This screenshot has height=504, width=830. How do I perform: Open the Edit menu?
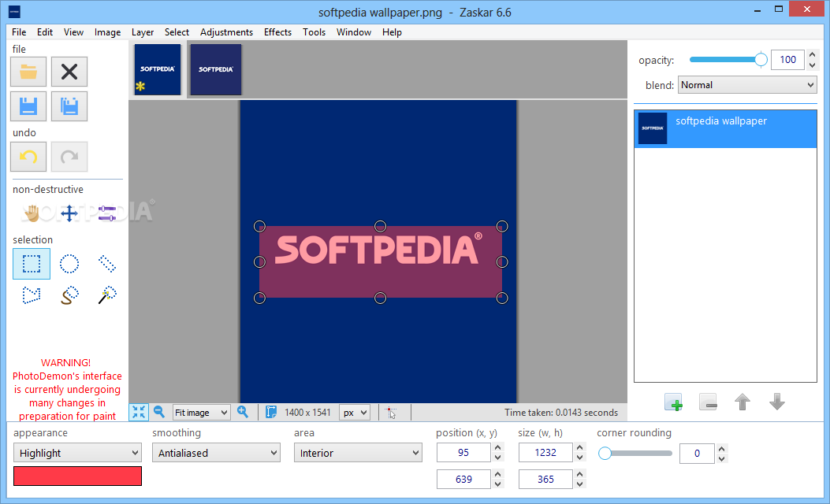(x=45, y=32)
